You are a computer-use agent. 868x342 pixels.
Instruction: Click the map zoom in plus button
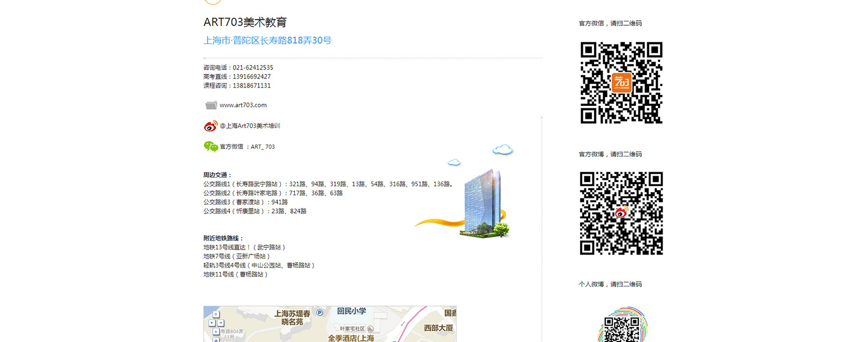click(216, 340)
